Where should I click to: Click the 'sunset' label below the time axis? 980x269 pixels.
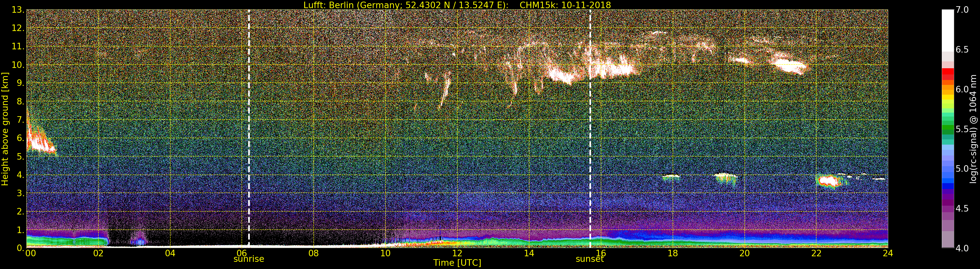click(x=590, y=259)
